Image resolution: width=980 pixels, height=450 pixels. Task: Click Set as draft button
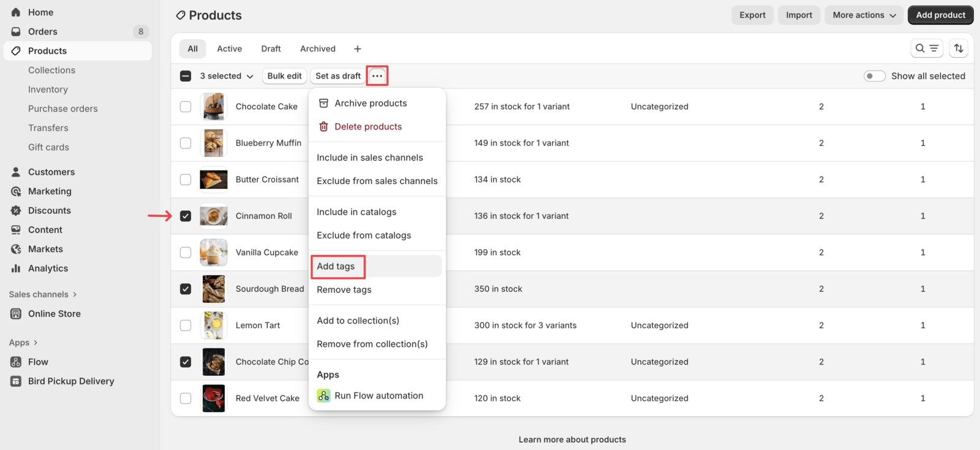(x=338, y=76)
